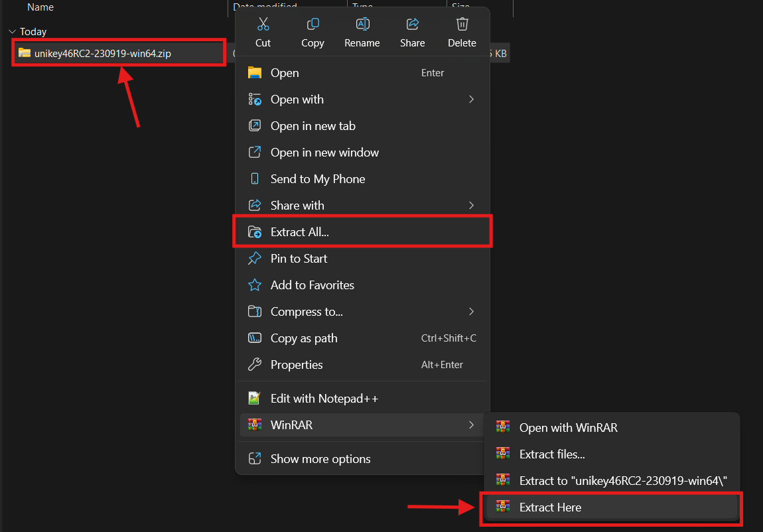Image resolution: width=763 pixels, height=532 pixels.
Task: Open Show more options
Action: 320,459
